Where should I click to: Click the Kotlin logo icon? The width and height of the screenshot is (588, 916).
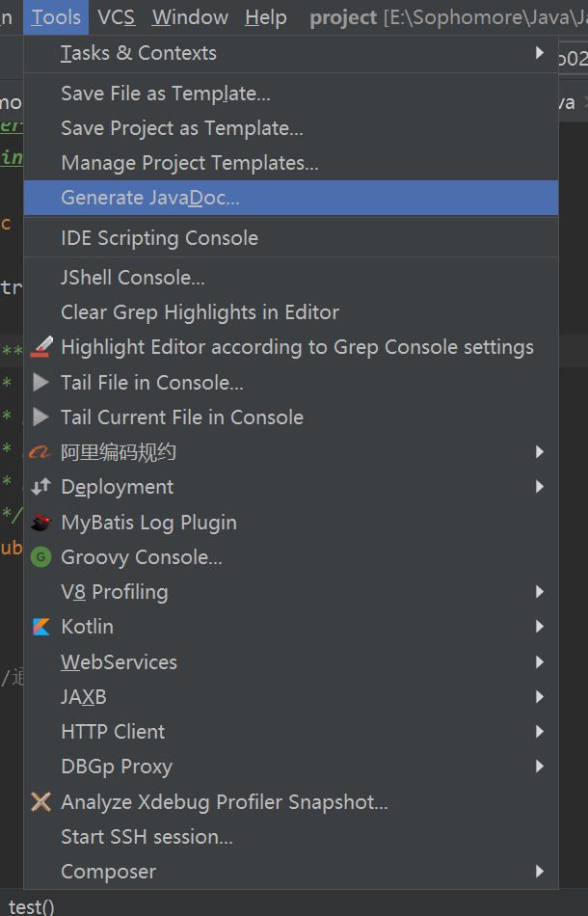pos(40,627)
